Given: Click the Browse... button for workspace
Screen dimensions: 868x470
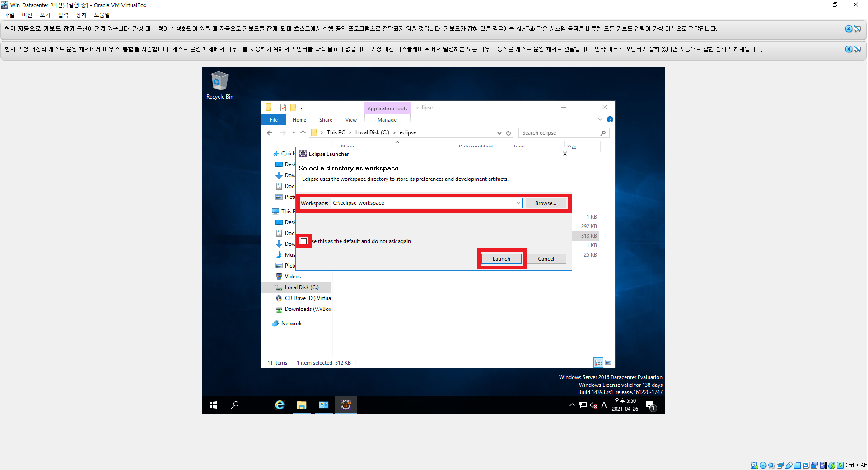Looking at the screenshot, I should tap(546, 203).
